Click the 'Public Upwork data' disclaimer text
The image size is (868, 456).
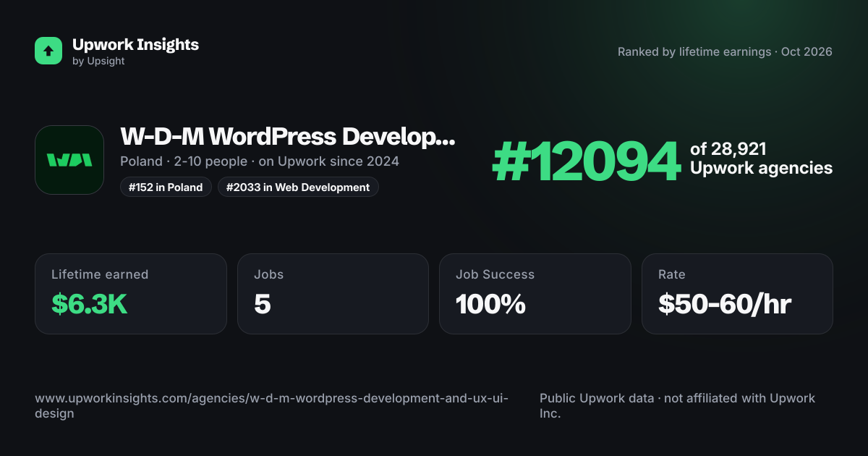click(x=677, y=405)
